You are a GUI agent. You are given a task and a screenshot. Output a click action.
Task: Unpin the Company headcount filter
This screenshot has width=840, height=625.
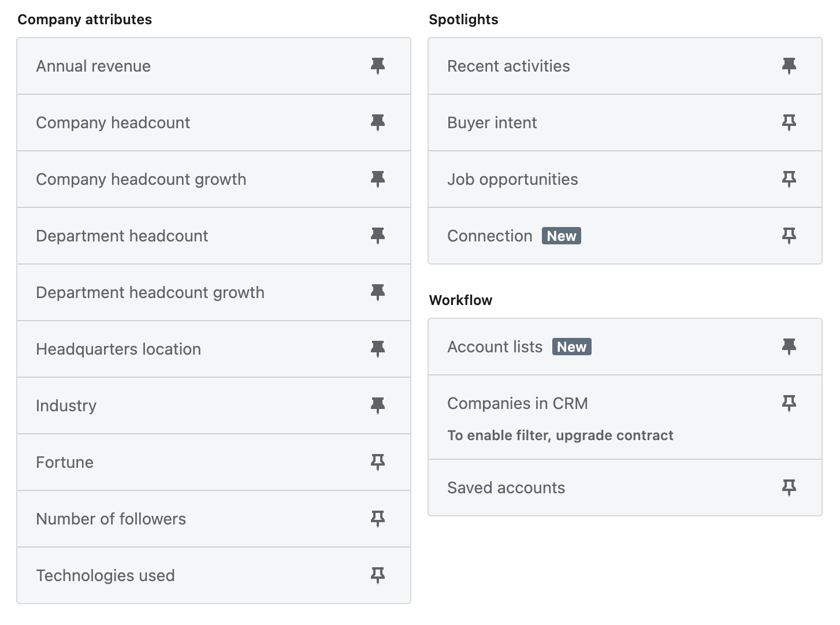tap(378, 122)
